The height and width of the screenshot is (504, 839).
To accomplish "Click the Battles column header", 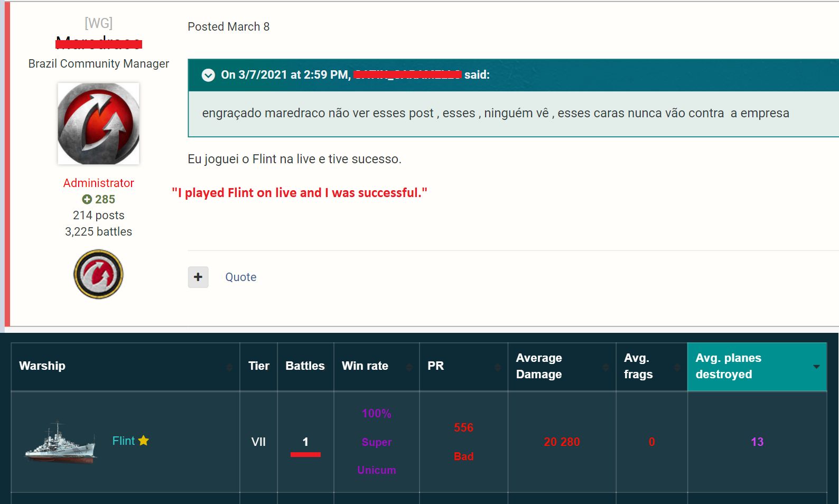I will [305, 366].
